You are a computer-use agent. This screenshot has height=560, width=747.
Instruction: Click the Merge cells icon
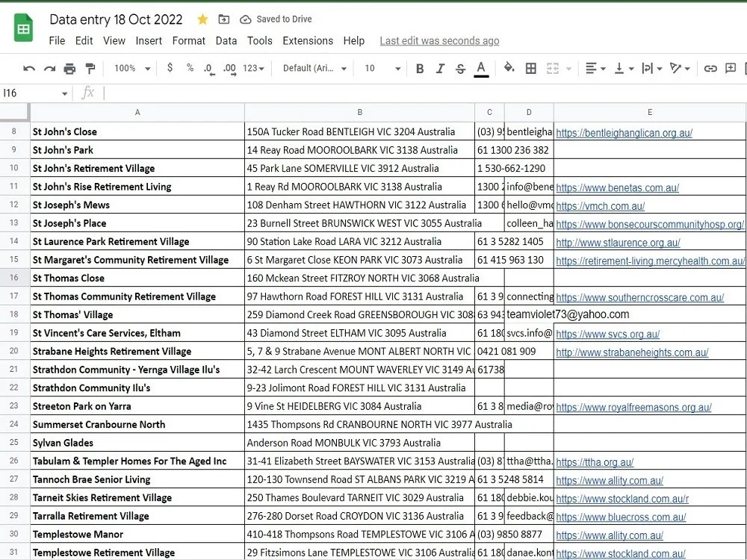pos(553,69)
